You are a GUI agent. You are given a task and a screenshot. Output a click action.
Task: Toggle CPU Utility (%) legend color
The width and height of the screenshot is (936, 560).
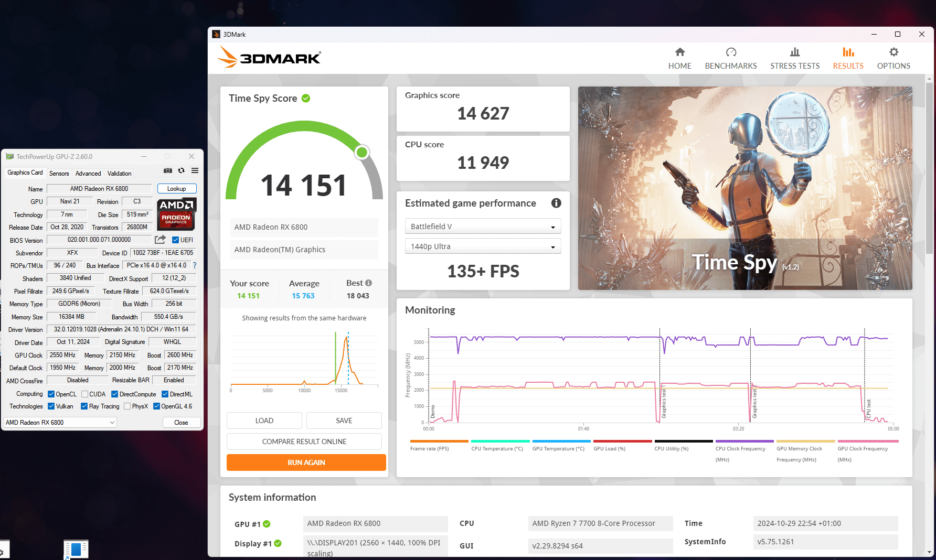point(684,441)
